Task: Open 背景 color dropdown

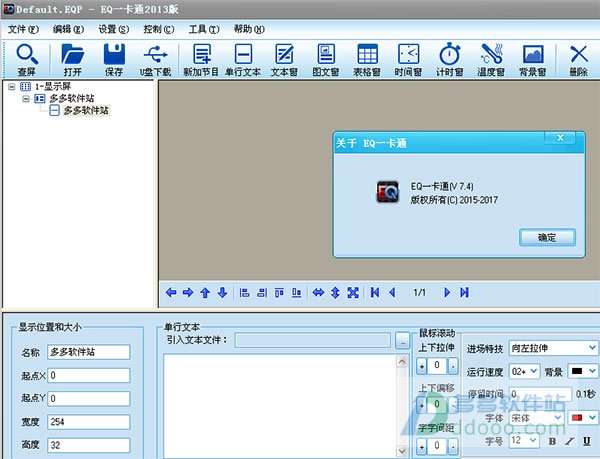Action: pyautogui.click(x=592, y=371)
